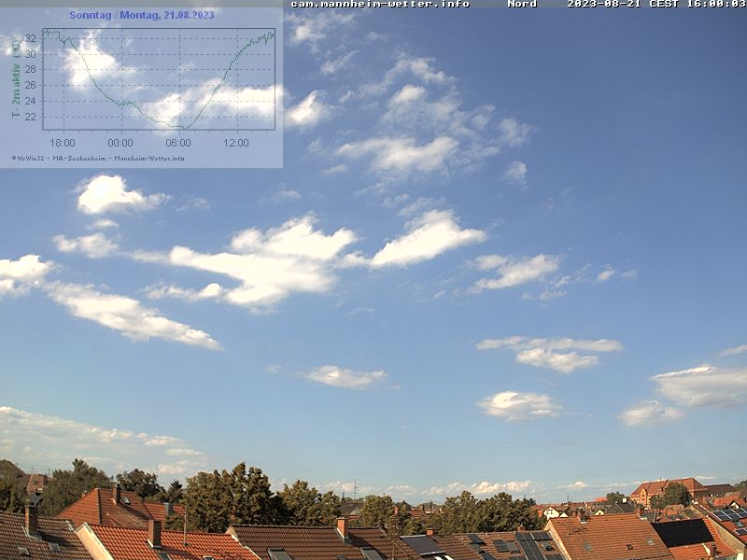Viewport: 747px width, 560px height.
Task: Click the 2023-08-21 CEST timestamp
Action: click(655, 5)
